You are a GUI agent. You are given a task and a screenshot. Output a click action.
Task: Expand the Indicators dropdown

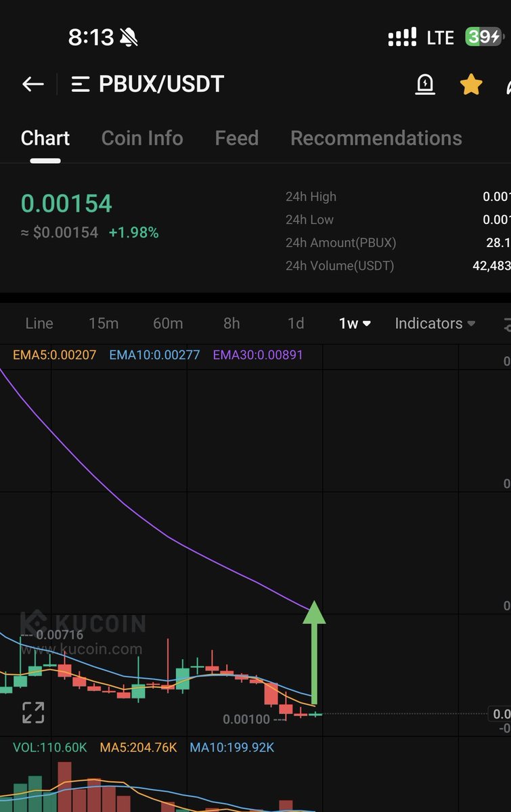coord(435,323)
